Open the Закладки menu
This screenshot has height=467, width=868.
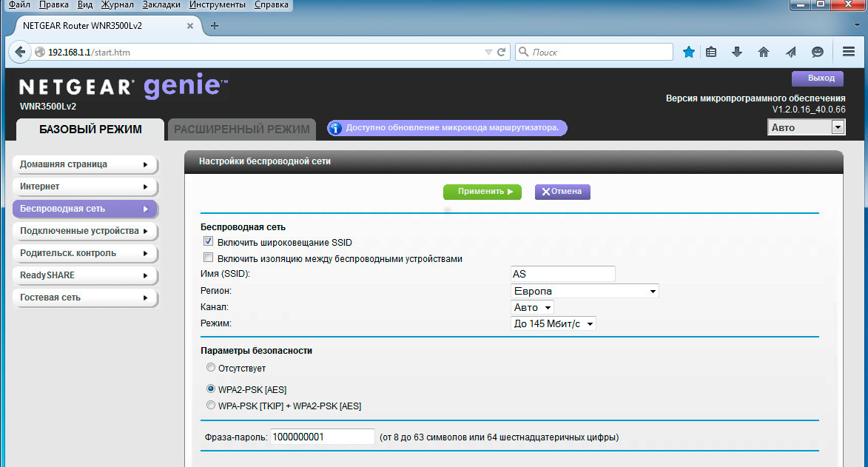[161, 5]
